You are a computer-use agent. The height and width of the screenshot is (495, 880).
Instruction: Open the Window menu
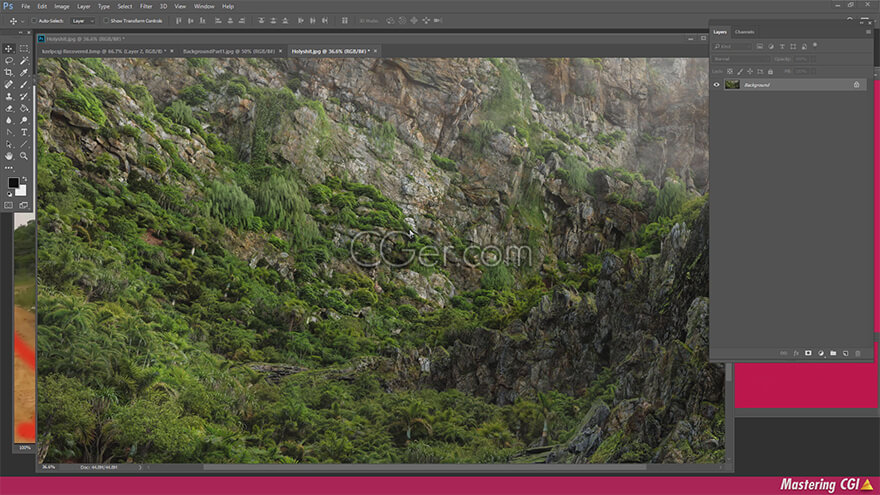point(204,6)
